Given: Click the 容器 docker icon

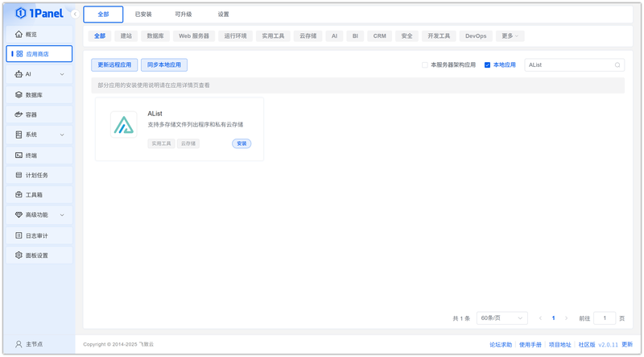Looking at the screenshot, I should [x=19, y=114].
